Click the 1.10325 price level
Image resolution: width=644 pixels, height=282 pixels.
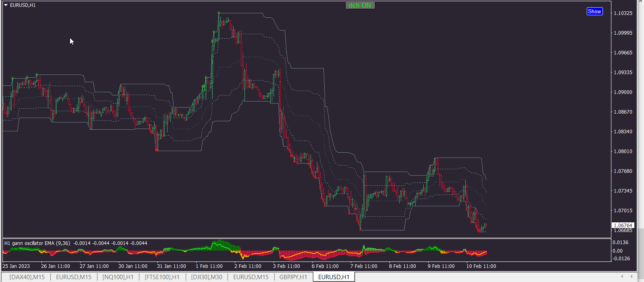pyautogui.click(x=623, y=13)
